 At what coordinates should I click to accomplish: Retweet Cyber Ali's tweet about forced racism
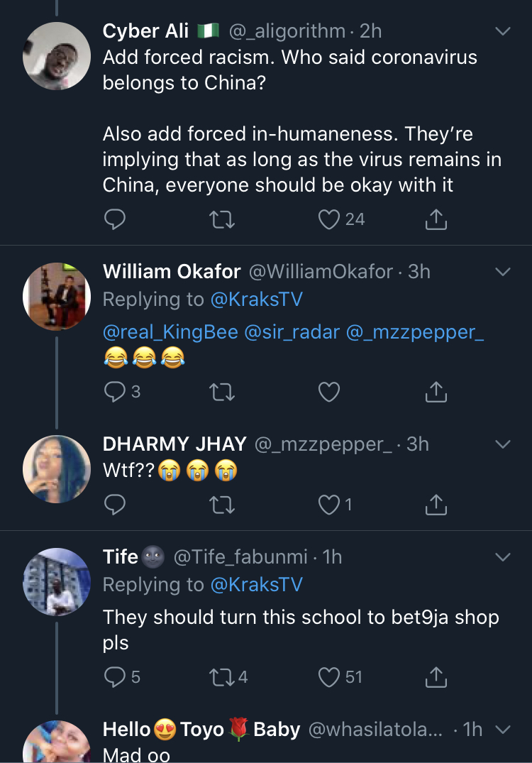click(223, 220)
